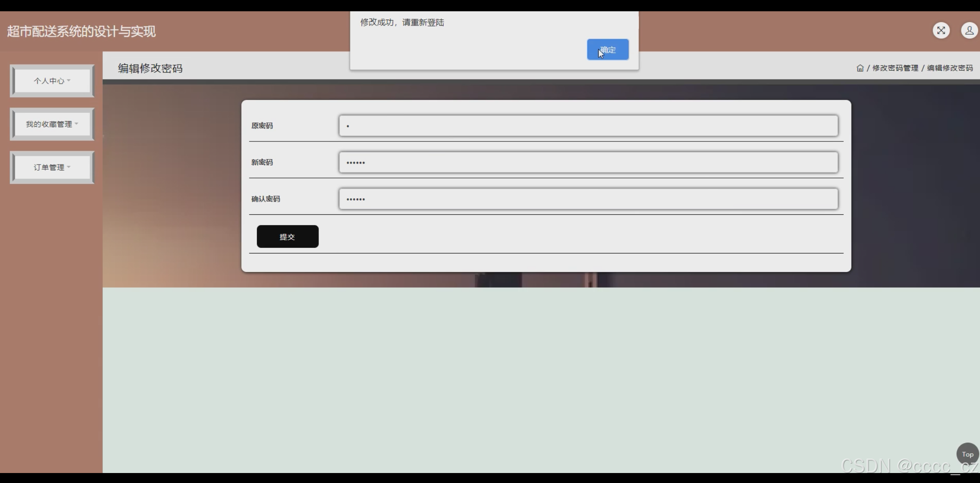Screen dimensions: 980x483
Task: Go to 修改密码管理 in breadcrumb
Action: (x=895, y=68)
